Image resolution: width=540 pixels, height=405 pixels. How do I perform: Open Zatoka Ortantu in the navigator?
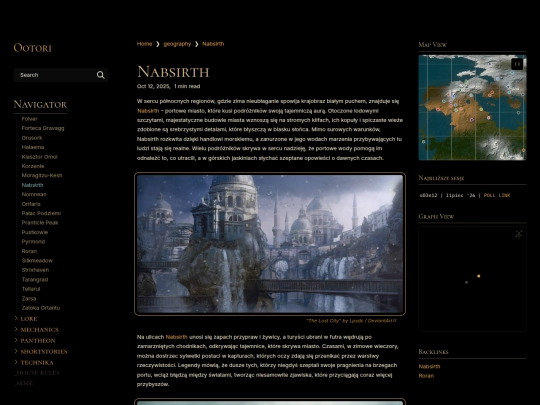(x=41, y=308)
